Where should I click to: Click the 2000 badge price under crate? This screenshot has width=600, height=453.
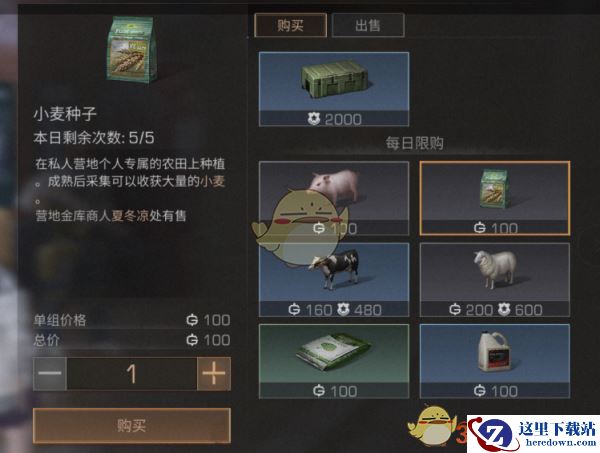pyautogui.click(x=334, y=119)
